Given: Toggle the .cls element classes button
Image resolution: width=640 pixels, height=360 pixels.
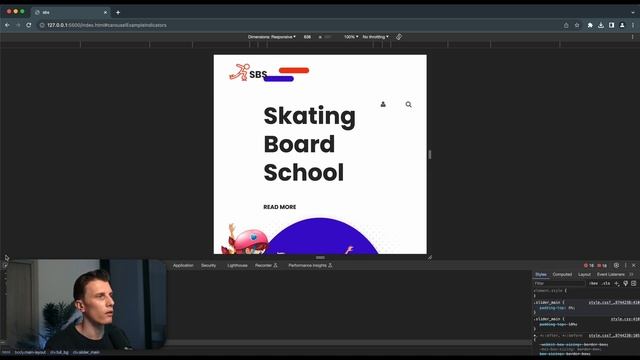Looking at the screenshot, I should [x=606, y=283].
